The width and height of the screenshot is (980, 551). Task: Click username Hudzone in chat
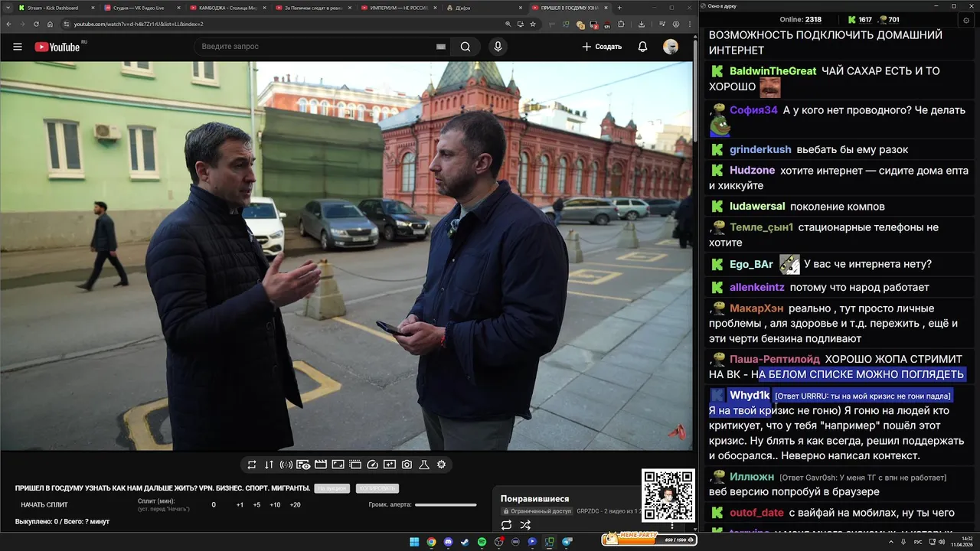(x=752, y=171)
